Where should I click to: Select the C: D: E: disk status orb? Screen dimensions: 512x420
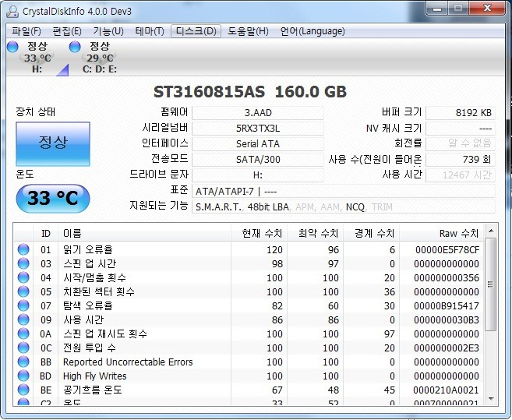[x=75, y=47]
